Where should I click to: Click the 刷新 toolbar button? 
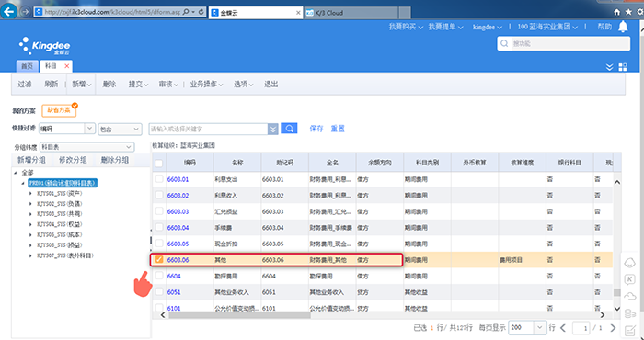[x=52, y=84]
